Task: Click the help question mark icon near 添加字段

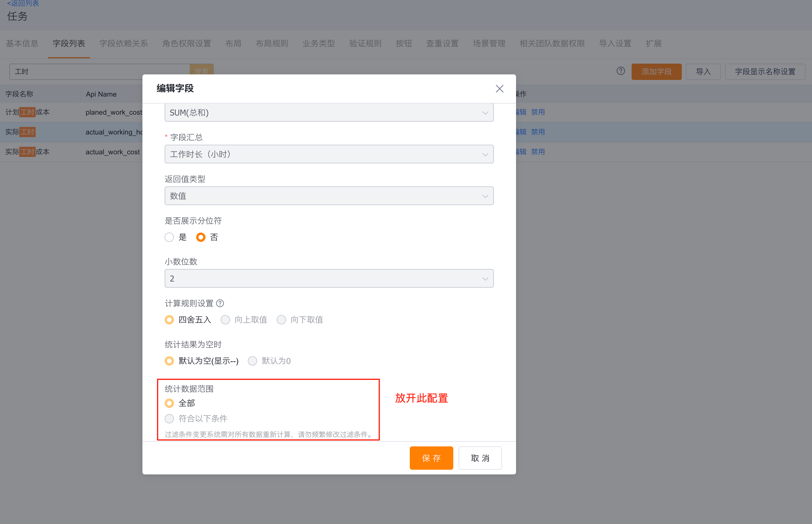Action: tap(621, 71)
